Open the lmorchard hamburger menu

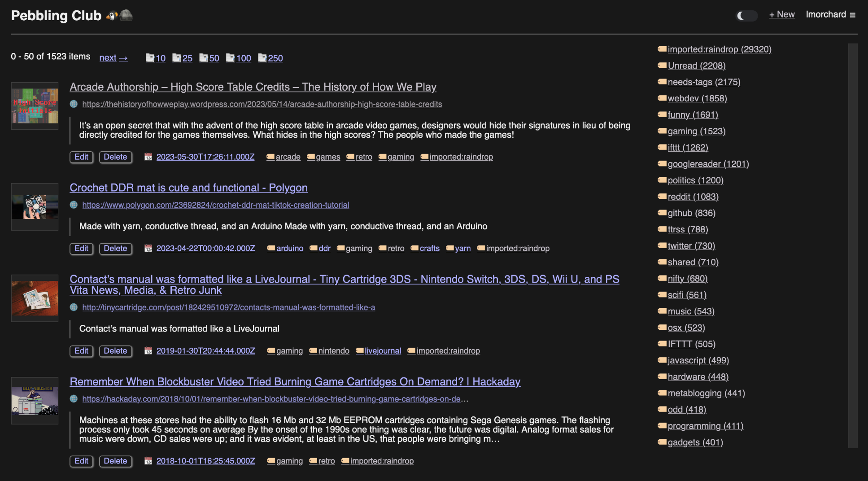852,15
